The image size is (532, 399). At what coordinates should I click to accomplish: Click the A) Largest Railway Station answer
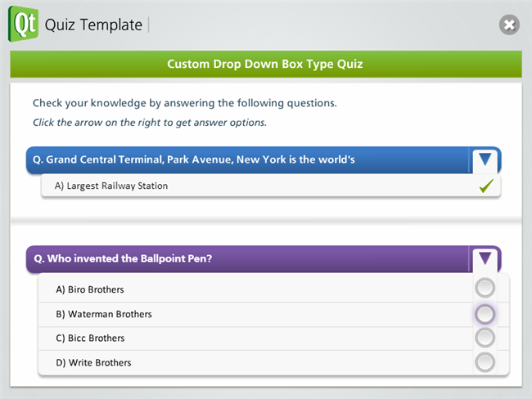(111, 186)
